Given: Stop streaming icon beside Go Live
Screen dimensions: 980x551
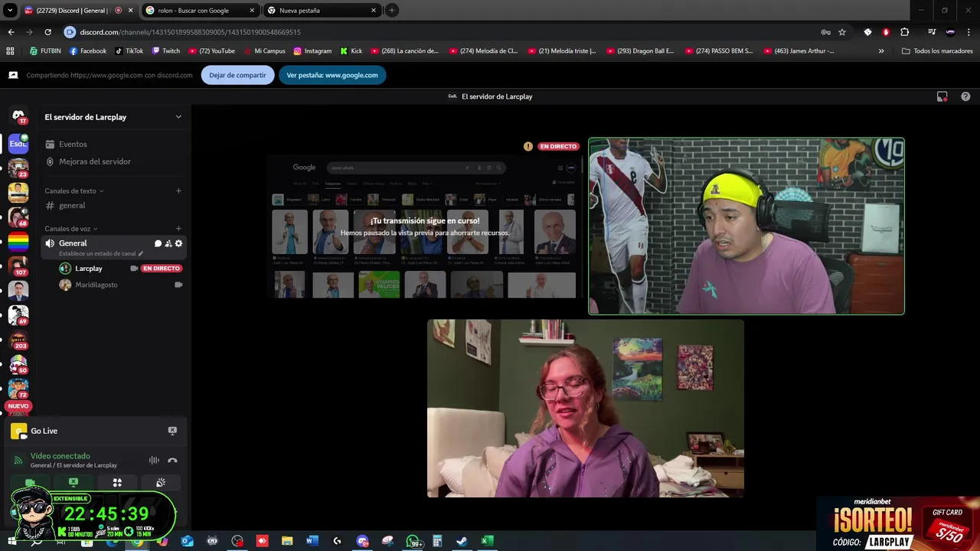Looking at the screenshot, I should (x=172, y=431).
